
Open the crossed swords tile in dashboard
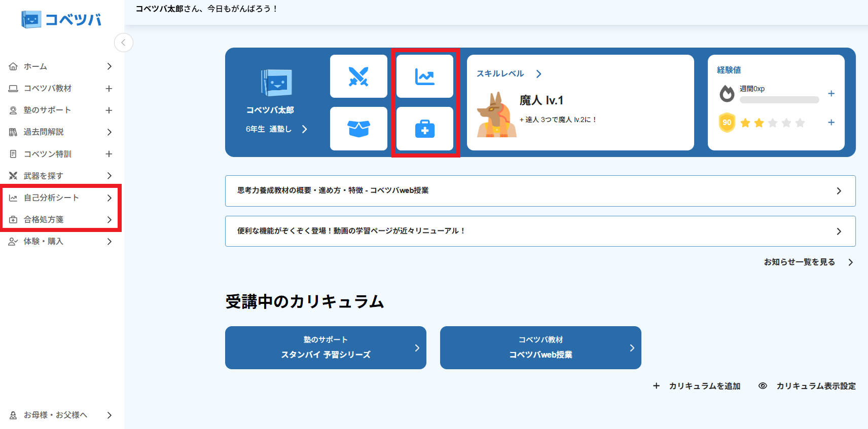(358, 76)
